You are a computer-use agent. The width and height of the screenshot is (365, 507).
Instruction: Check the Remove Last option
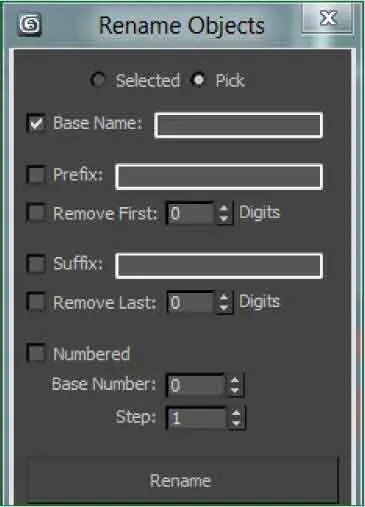[36, 302]
